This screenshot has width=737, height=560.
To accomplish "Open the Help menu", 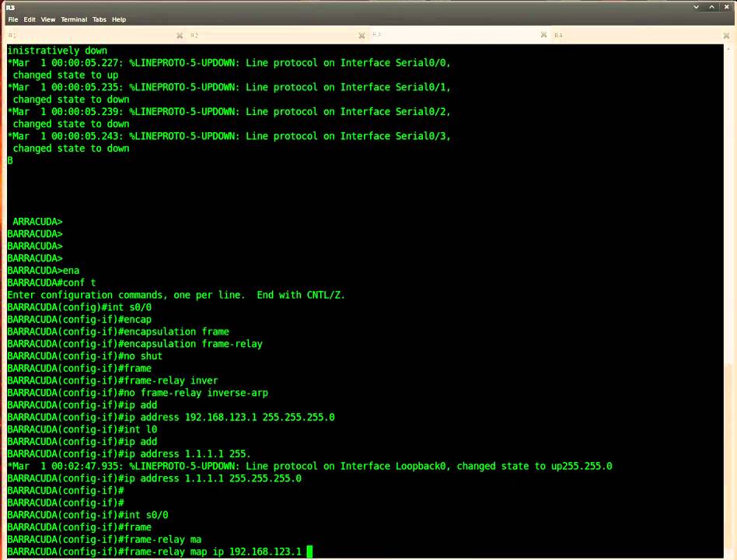I will (x=119, y=19).
